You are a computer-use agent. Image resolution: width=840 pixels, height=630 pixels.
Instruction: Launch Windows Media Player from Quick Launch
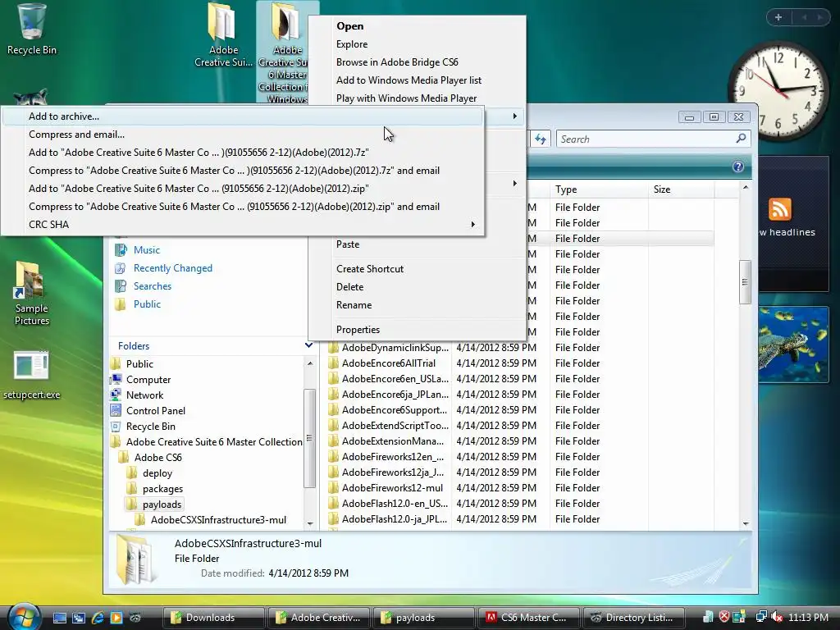point(116,617)
